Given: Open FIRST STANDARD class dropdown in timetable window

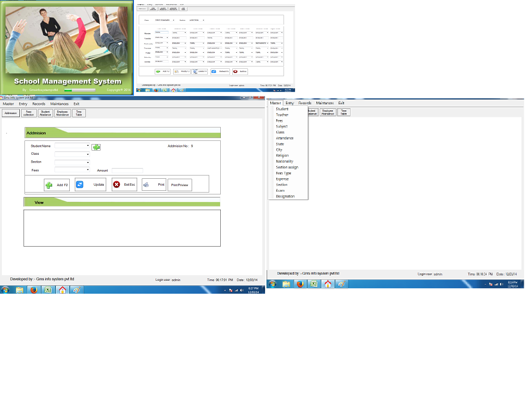Looking at the screenshot, I should pos(164,20).
